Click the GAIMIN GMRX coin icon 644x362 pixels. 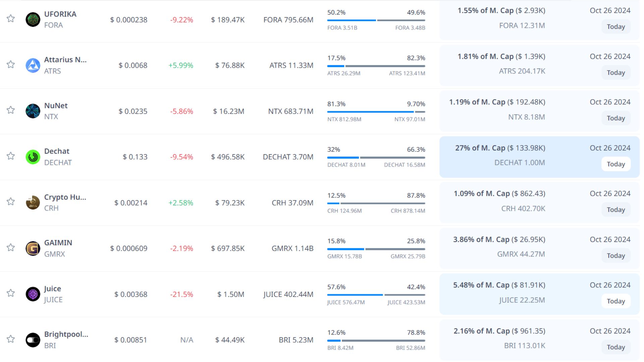coord(33,248)
